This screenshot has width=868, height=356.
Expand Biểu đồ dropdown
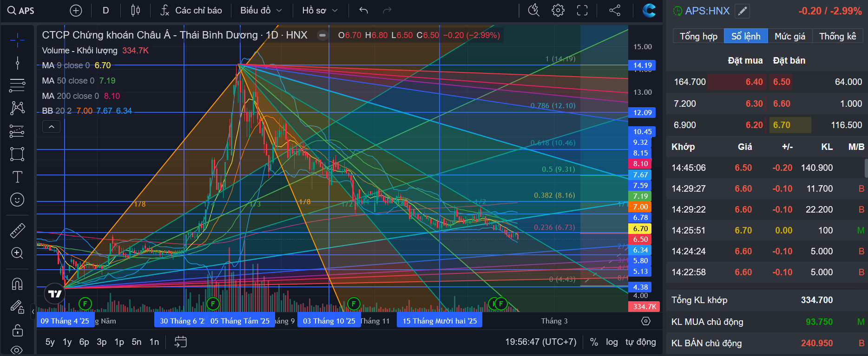click(x=261, y=10)
